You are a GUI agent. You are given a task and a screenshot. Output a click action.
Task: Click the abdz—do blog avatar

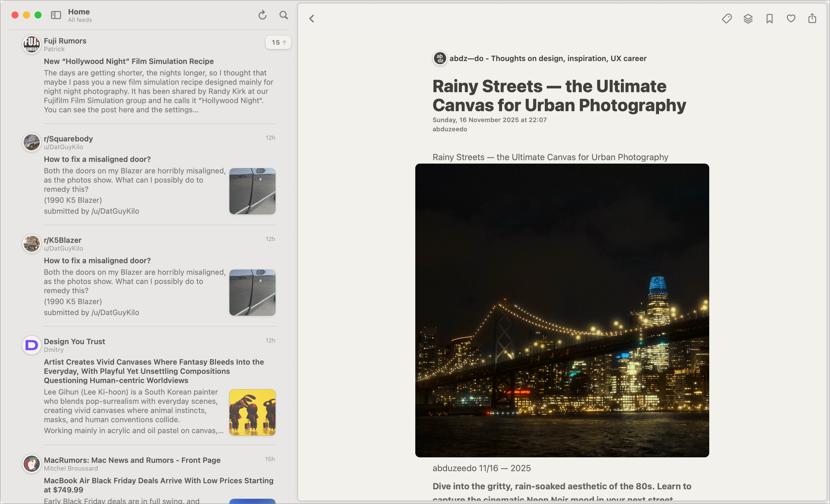tap(439, 58)
